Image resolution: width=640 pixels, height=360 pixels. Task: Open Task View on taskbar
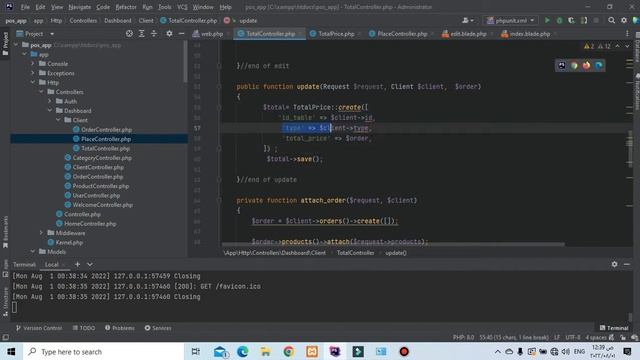pyautogui.click(x=196, y=351)
